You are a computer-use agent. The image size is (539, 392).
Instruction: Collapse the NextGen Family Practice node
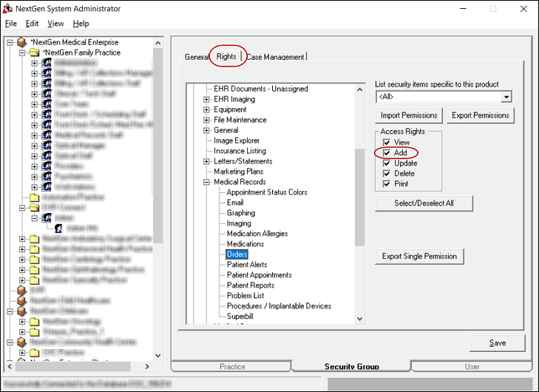[x=22, y=53]
